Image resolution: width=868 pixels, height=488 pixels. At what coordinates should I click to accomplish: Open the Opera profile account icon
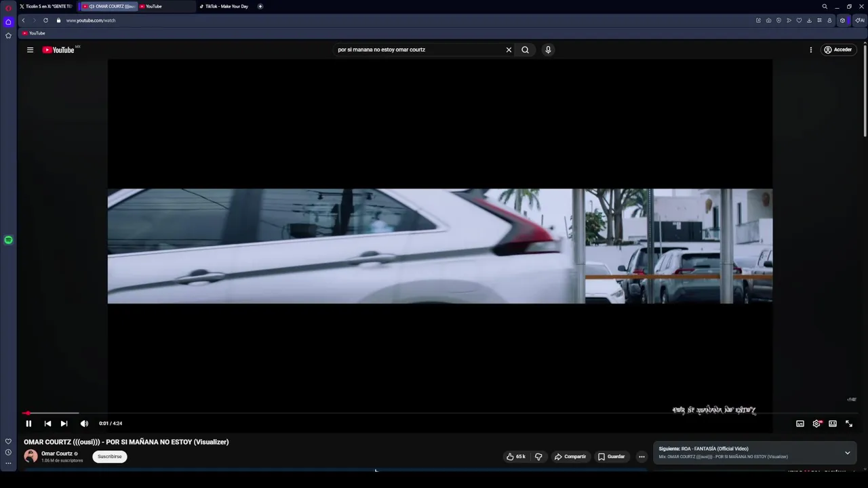829,20
